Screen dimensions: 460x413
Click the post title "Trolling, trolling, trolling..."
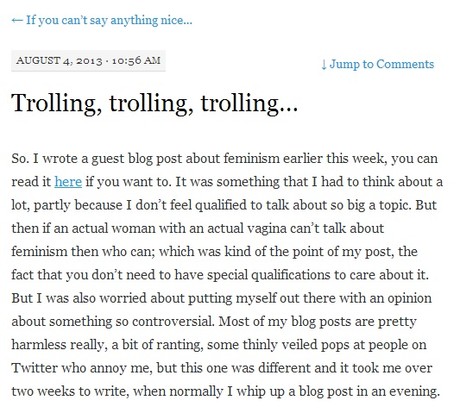[x=154, y=103]
